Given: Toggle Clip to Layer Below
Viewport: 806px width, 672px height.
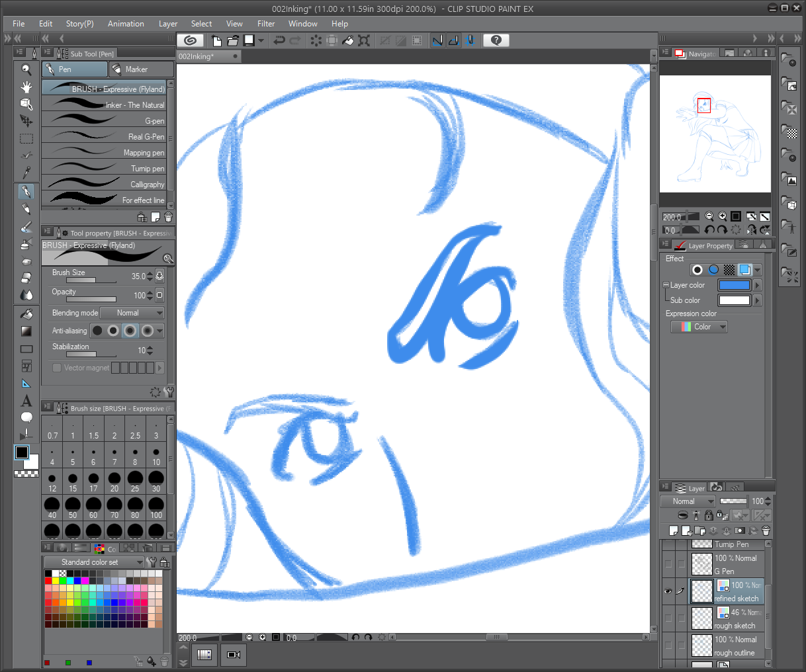Looking at the screenshot, I should pyautogui.click(x=683, y=515).
